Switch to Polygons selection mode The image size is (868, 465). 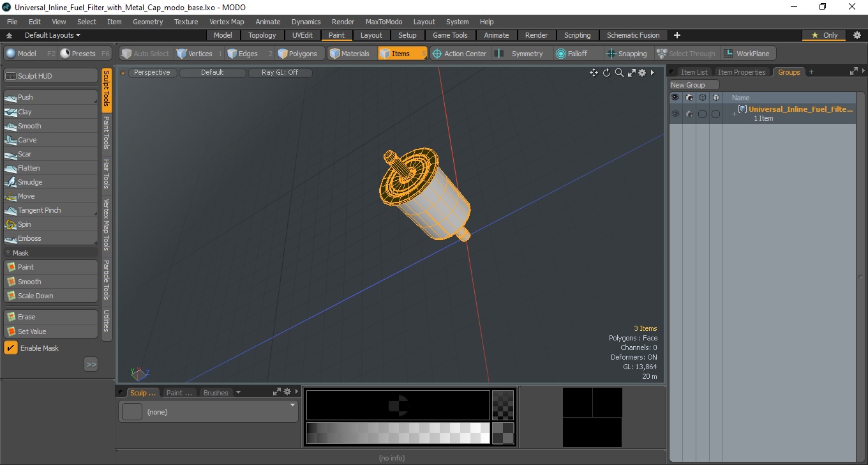pyautogui.click(x=300, y=54)
